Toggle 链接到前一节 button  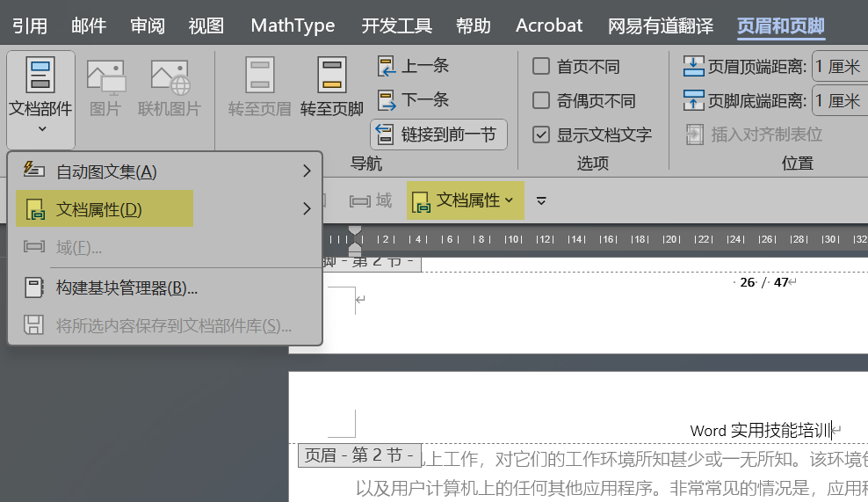(438, 135)
